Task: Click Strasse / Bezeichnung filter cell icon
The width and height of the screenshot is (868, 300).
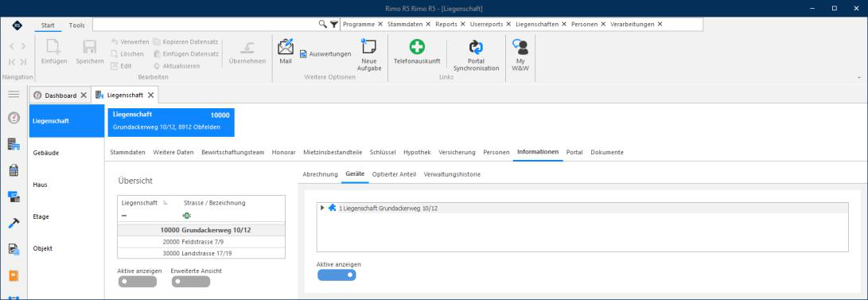Action: pos(186,216)
